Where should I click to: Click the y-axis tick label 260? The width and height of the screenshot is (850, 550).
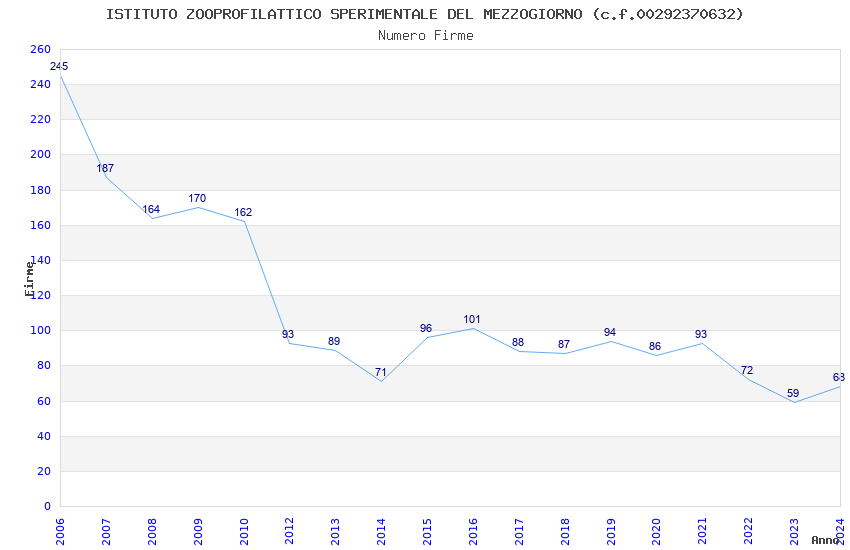[x=40, y=49]
